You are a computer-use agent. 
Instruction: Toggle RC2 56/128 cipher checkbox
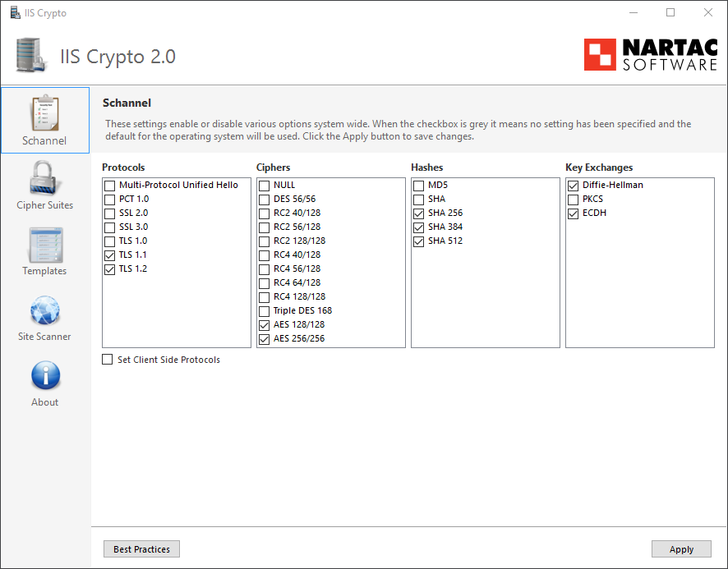(265, 227)
